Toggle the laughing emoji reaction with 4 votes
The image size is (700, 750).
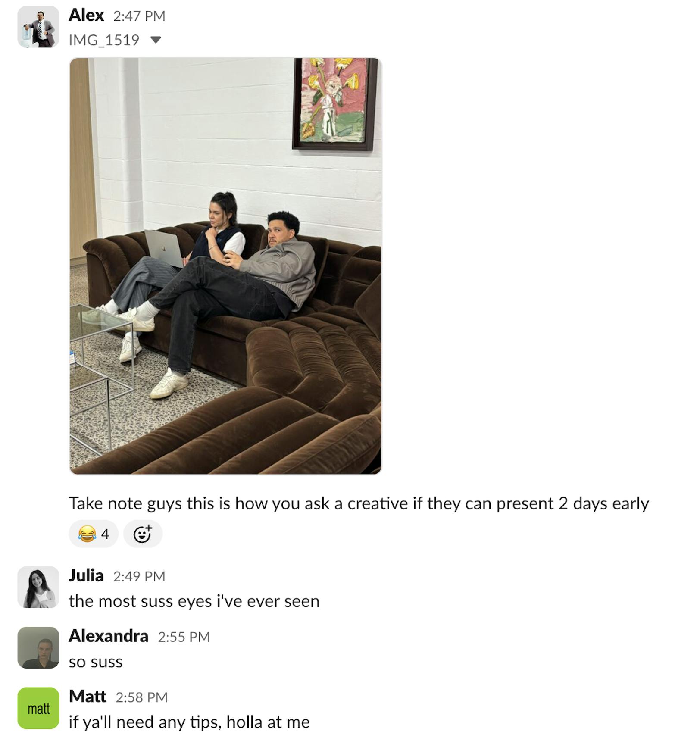(93, 534)
